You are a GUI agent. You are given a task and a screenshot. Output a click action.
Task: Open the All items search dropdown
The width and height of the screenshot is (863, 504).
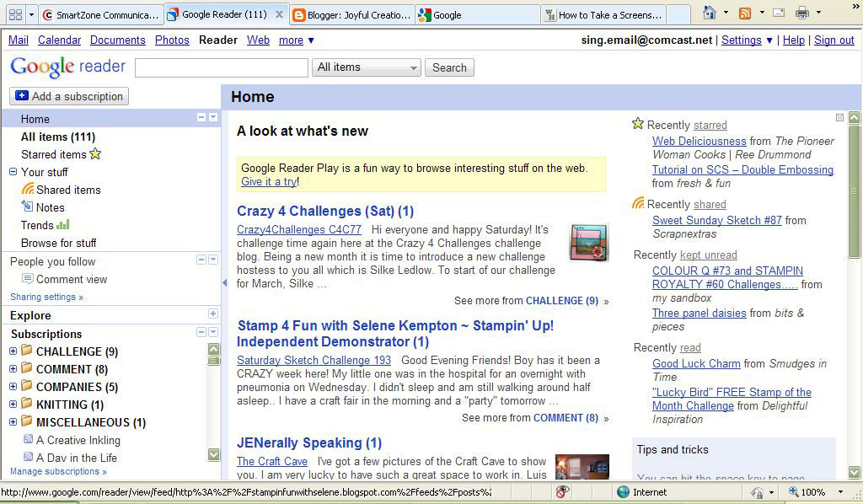coord(367,67)
